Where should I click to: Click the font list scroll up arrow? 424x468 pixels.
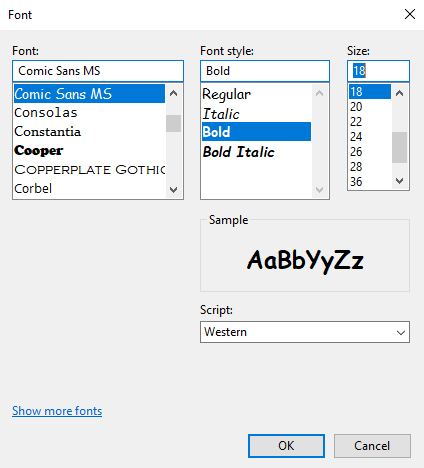[x=173, y=93]
